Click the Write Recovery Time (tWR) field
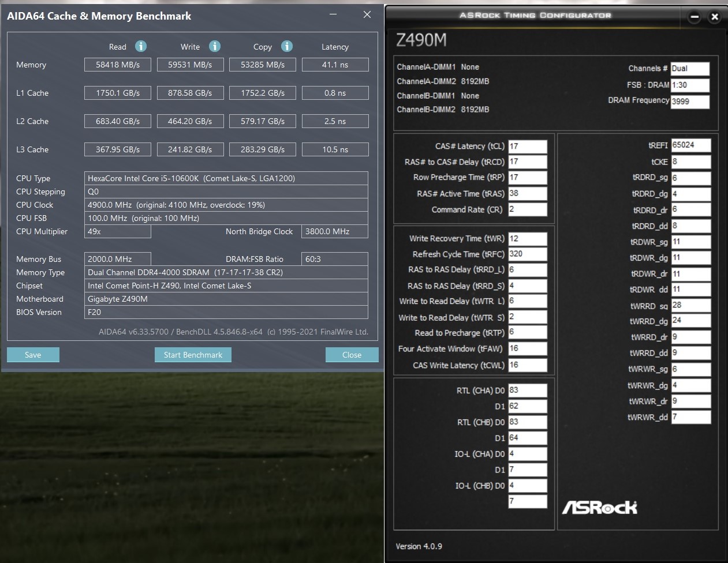This screenshot has width=728, height=563. coord(528,239)
